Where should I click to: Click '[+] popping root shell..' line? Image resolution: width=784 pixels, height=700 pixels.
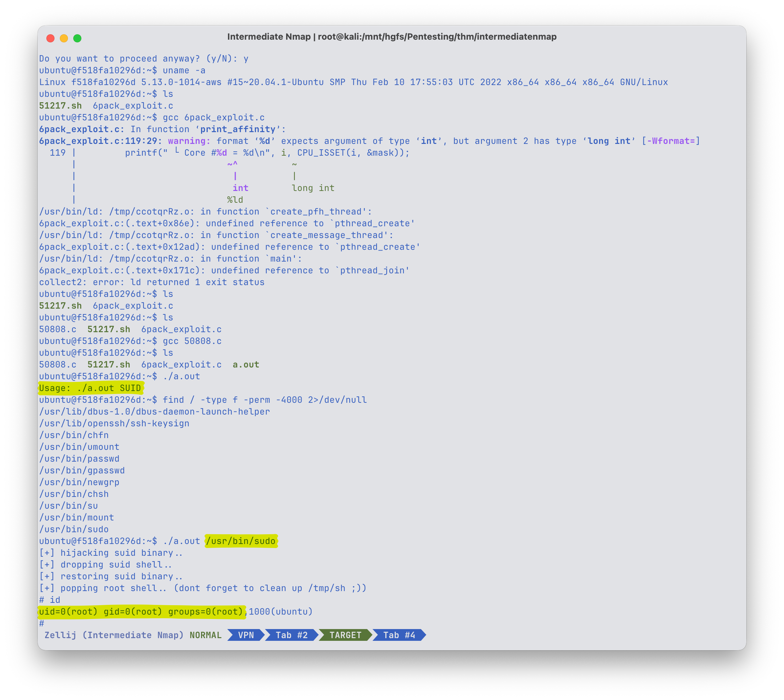203,588
